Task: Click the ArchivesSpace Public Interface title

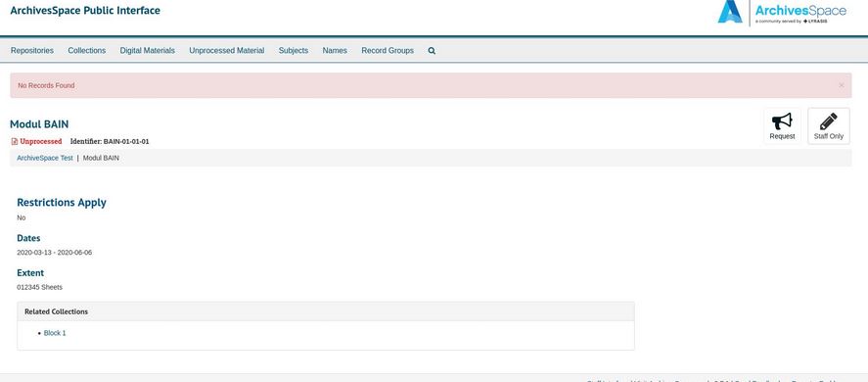Action: pyautogui.click(x=85, y=10)
